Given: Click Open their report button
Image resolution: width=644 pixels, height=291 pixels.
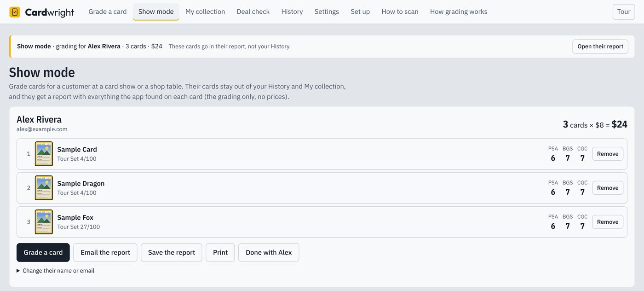Looking at the screenshot, I should click(600, 47).
